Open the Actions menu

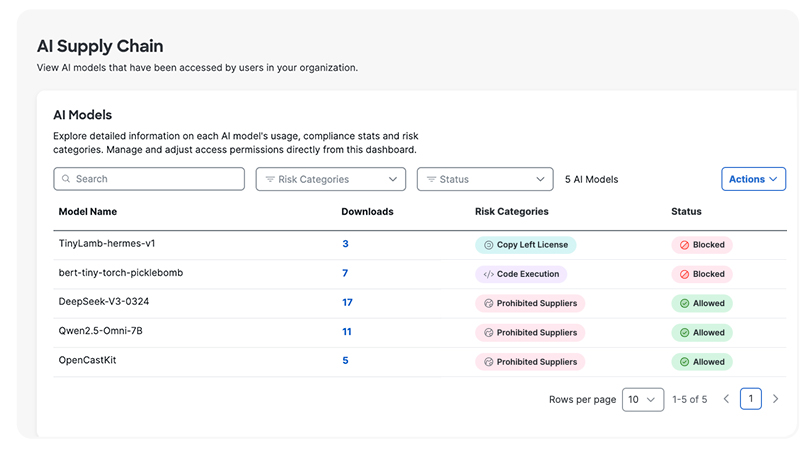pos(753,180)
